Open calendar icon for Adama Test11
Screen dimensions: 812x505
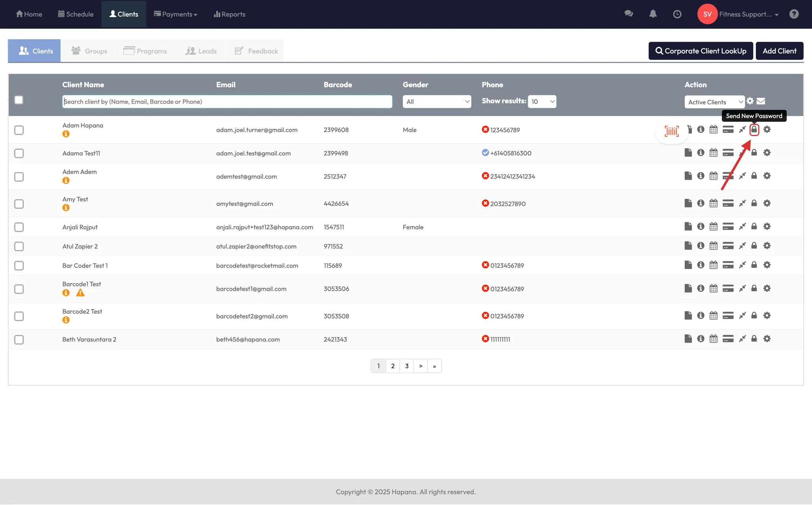713,153
